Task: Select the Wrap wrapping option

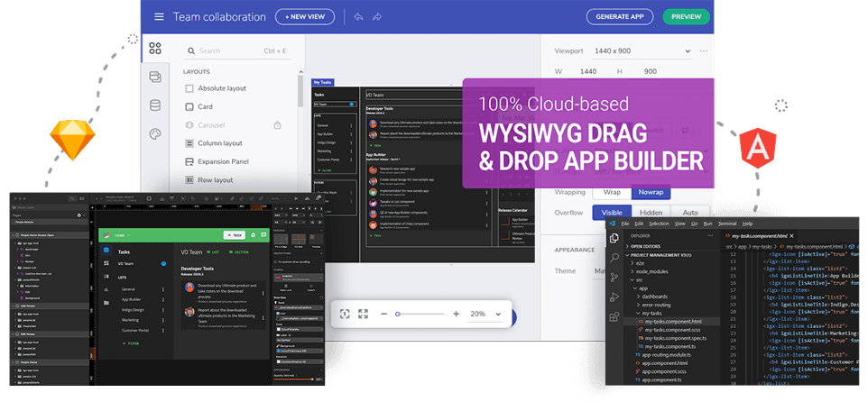Action: tap(612, 192)
